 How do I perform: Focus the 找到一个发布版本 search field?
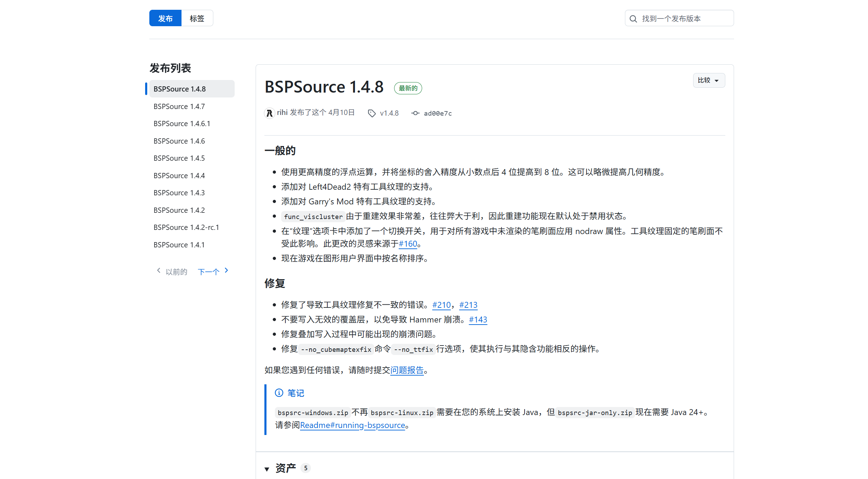click(x=679, y=18)
